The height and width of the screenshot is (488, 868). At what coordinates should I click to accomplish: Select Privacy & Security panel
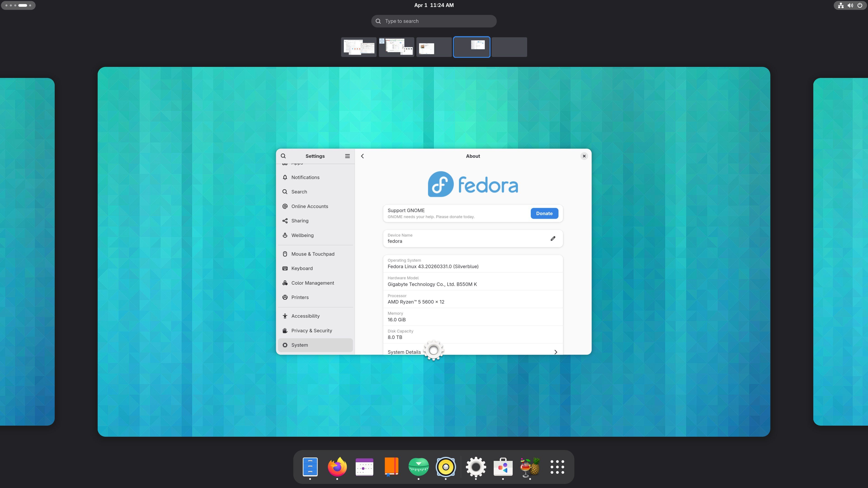coord(315,330)
